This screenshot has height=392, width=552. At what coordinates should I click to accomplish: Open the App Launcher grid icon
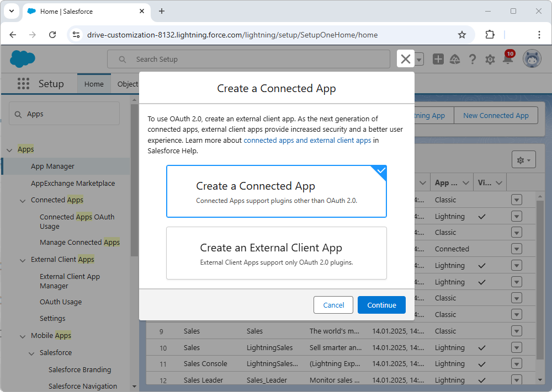[23, 83]
